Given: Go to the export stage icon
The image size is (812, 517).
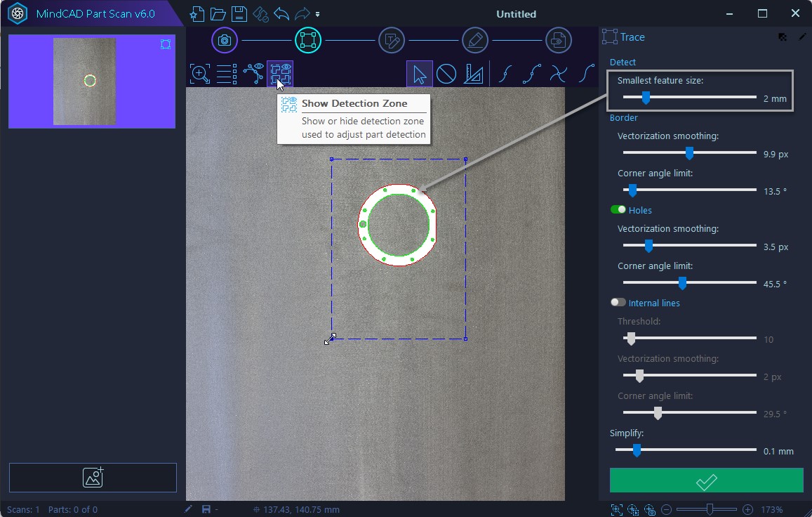Looking at the screenshot, I should pyautogui.click(x=559, y=40).
